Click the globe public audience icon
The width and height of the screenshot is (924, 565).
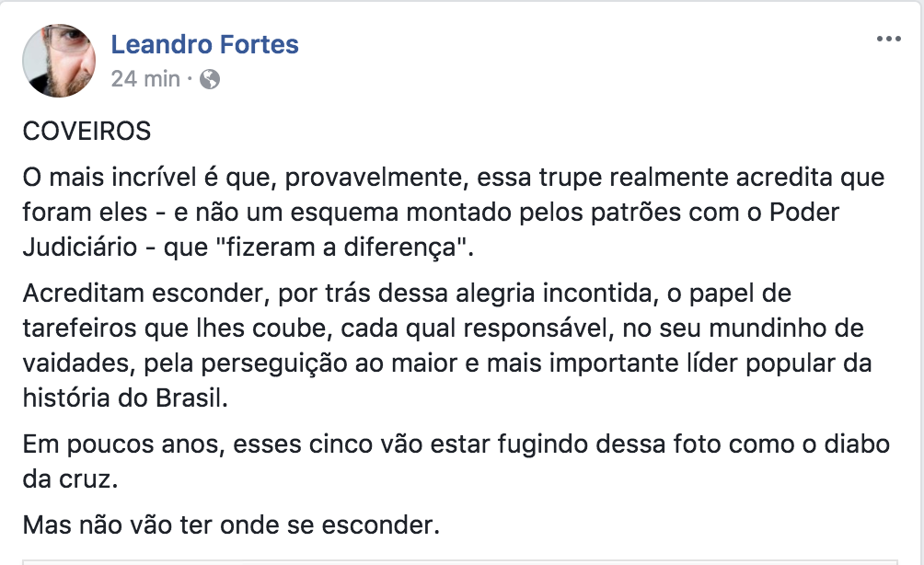click(209, 79)
